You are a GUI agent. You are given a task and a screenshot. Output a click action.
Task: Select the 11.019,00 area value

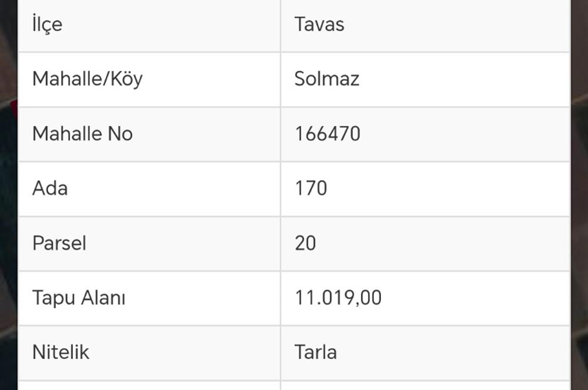tap(338, 298)
